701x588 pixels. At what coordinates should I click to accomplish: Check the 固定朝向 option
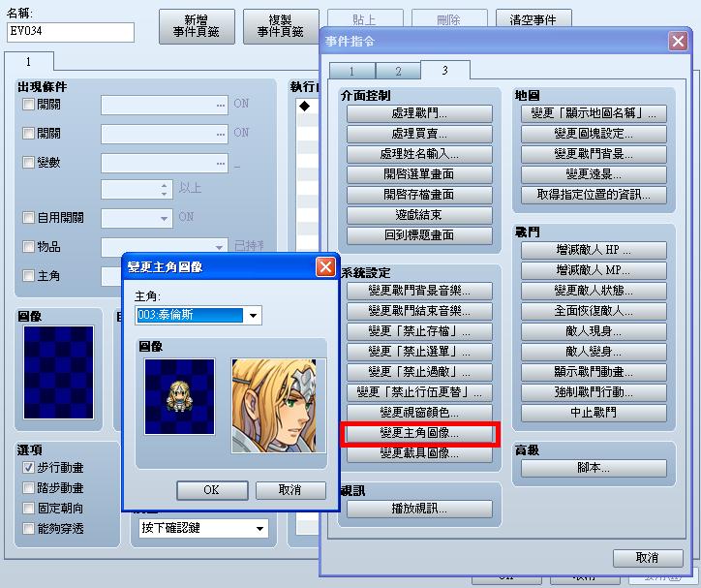(x=28, y=509)
